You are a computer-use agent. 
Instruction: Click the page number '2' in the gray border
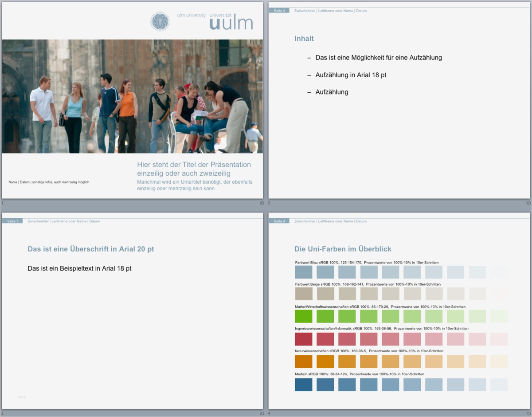point(269,203)
